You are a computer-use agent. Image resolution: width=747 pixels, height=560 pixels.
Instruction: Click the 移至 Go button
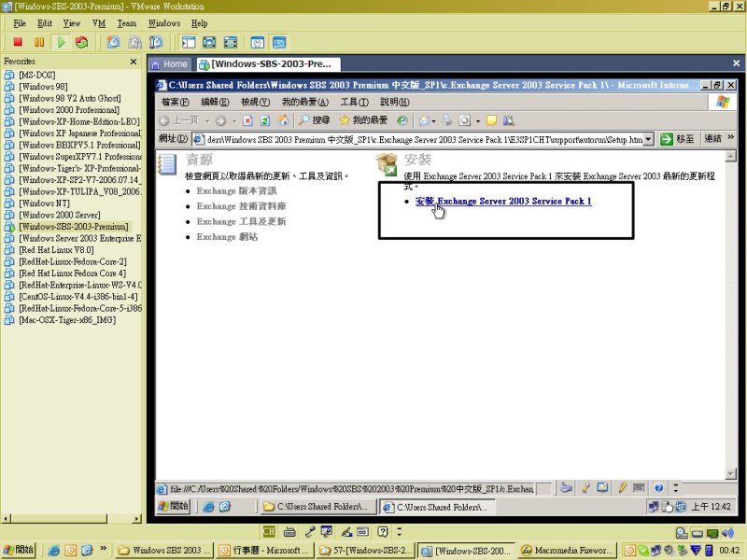tap(678, 139)
